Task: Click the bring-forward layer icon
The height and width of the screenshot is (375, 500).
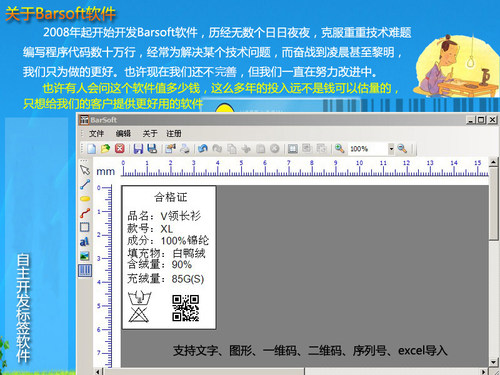Action: click(x=307, y=148)
